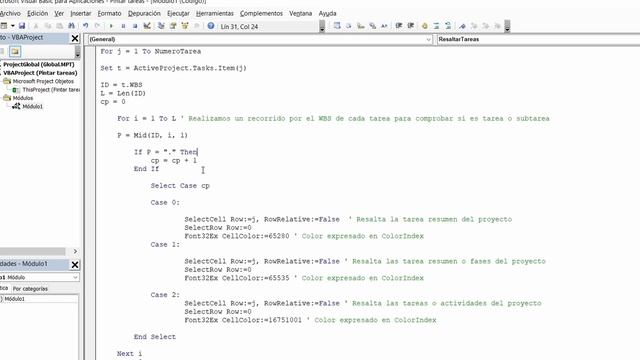Select Módulo1 in the project tree
Image resolution: width=640 pixels, height=360 pixels.
(32, 107)
